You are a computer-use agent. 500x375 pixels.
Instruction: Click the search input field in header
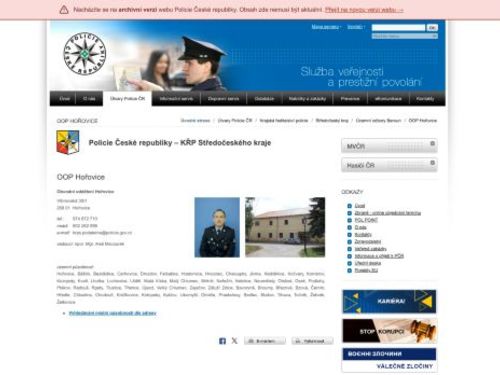(398, 27)
